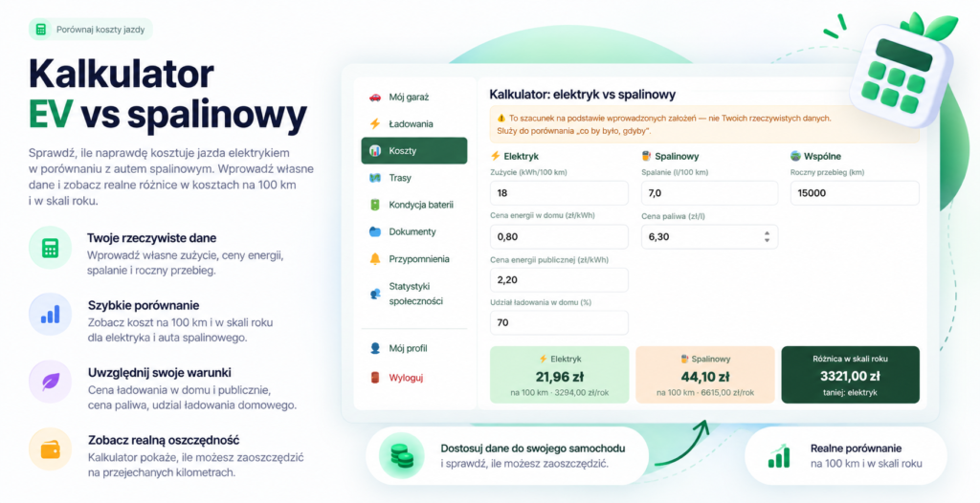Click the red door icon beside Wyloguj
The height and width of the screenshot is (503, 980).
click(x=375, y=378)
